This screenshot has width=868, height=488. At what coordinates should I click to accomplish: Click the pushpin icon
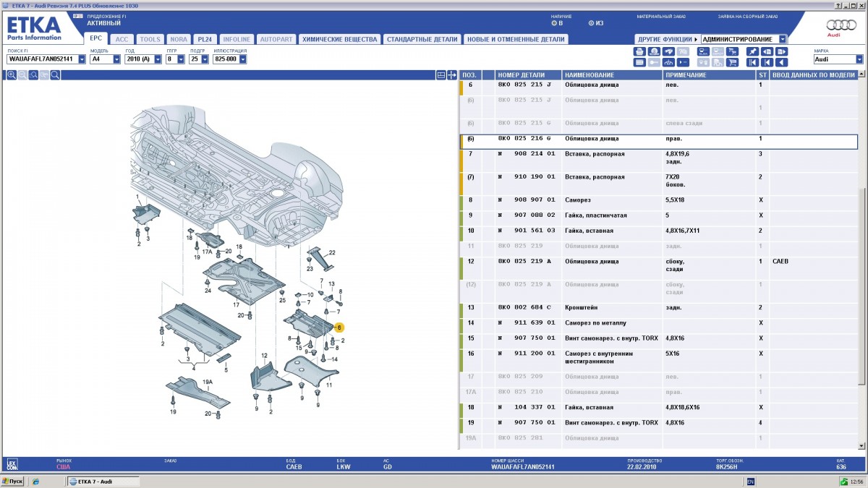[x=752, y=51]
